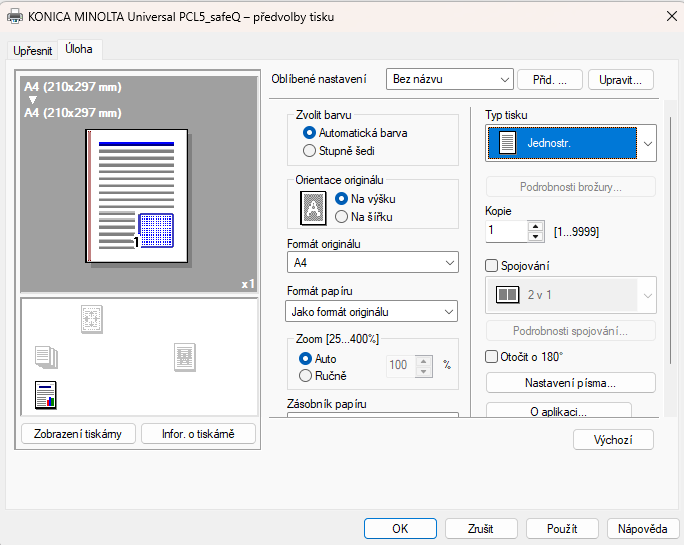Viewport: 684px width, 545px height.
Task: Click the page layout preview thumbnail
Action: [138, 196]
